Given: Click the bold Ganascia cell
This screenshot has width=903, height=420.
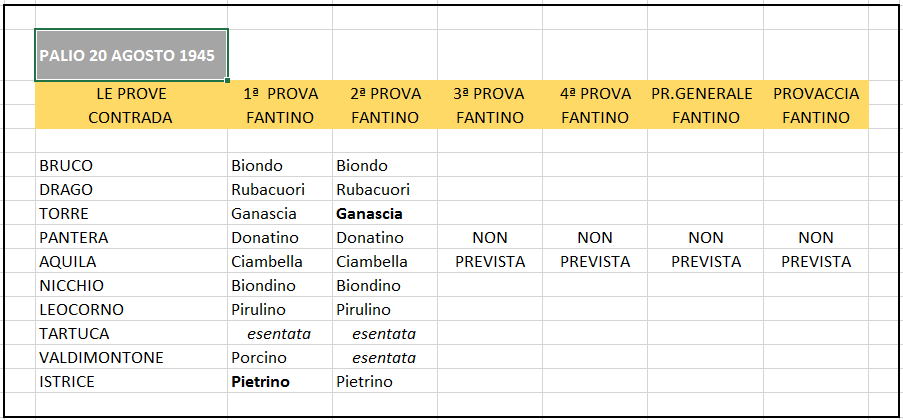Looking at the screenshot, I should tap(385, 214).
